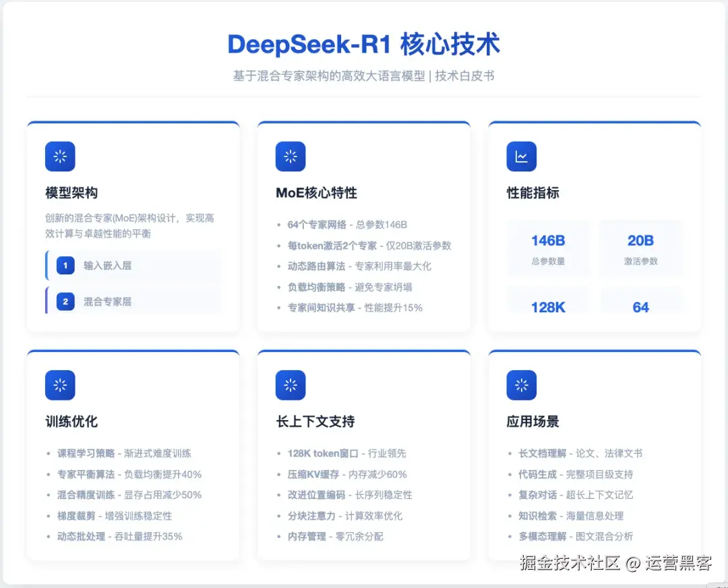Click the 长上下文支持 card icon
The height and width of the screenshot is (588, 728).
click(x=290, y=385)
